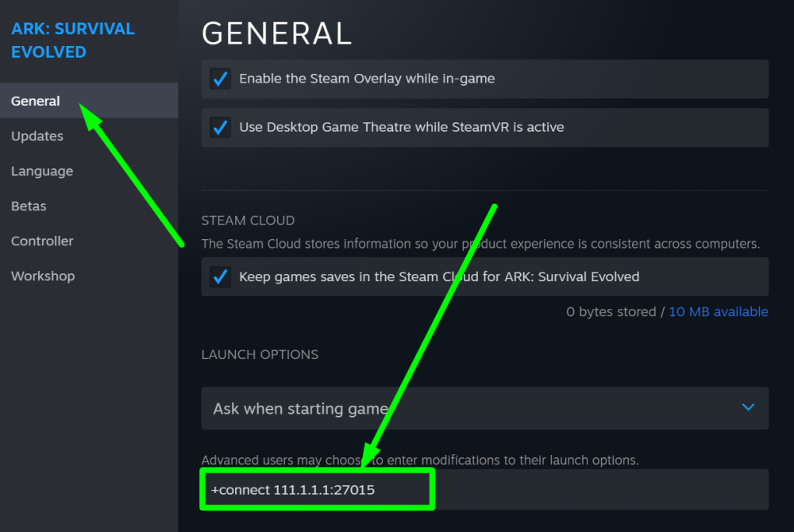Image resolution: width=794 pixels, height=532 pixels.
Task: Toggle Keep games saves in Steam Cloud checkbox
Action: [220, 277]
